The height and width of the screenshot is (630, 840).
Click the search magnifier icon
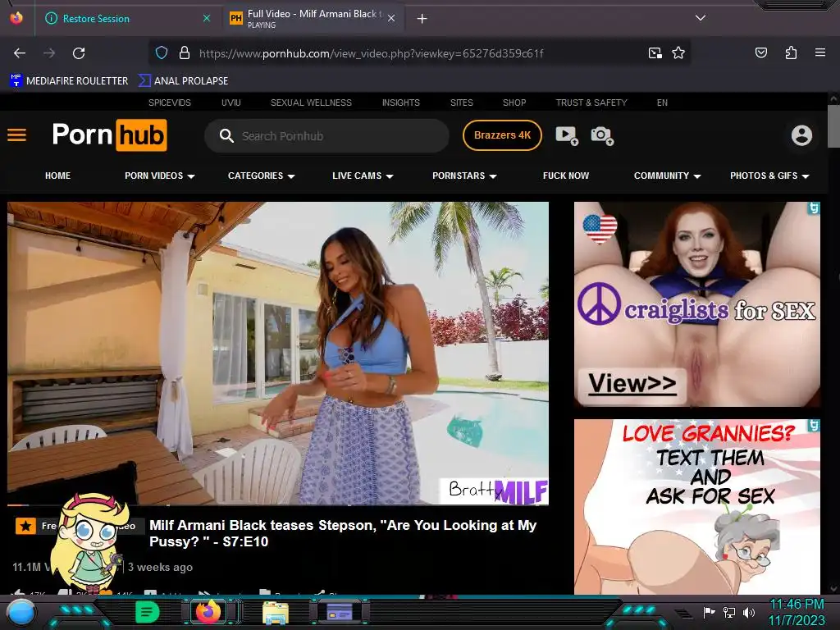[226, 135]
